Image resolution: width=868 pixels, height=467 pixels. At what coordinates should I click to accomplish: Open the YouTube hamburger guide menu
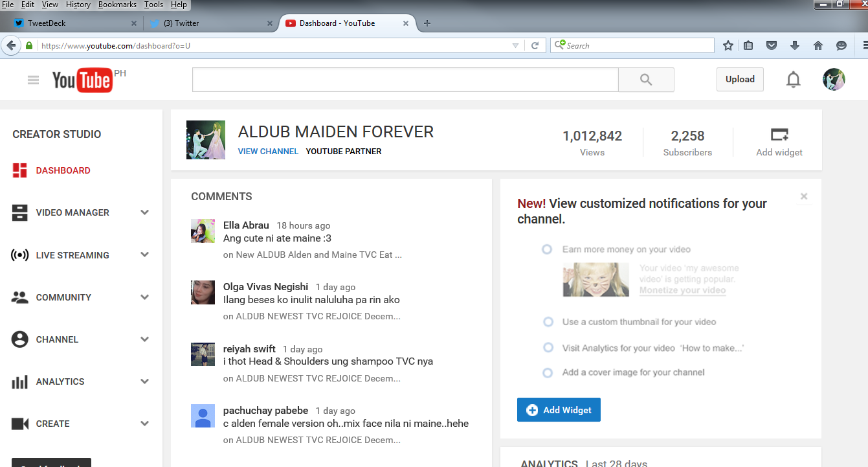pyautogui.click(x=33, y=80)
